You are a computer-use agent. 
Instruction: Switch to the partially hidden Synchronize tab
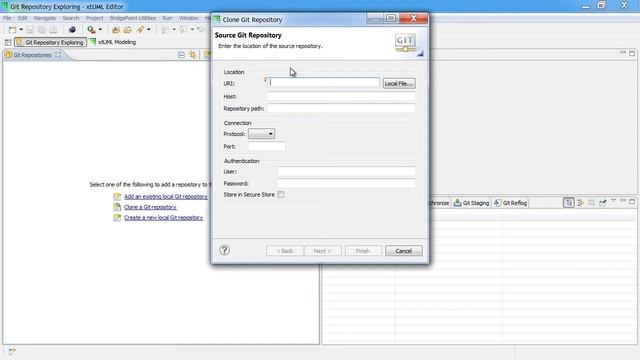pos(439,203)
